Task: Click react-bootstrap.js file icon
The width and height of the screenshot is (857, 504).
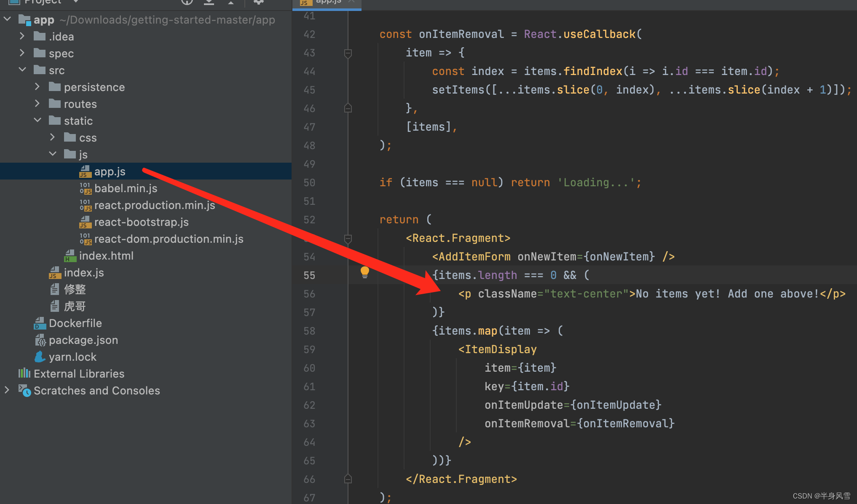Action: [x=86, y=222]
